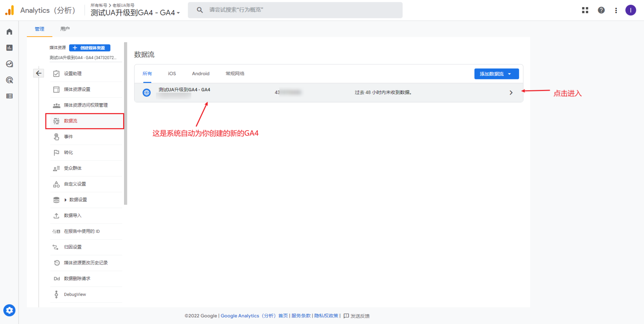Click the DebugView icon
The width and height of the screenshot is (644, 324).
[x=56, y=294]
